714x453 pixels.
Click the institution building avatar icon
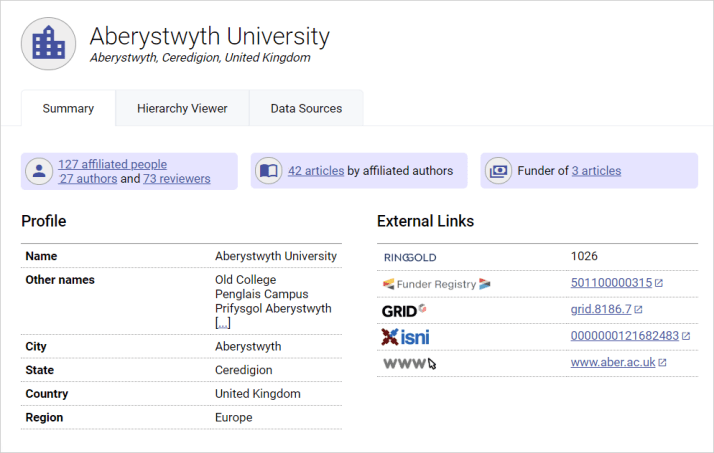(48, 43)
